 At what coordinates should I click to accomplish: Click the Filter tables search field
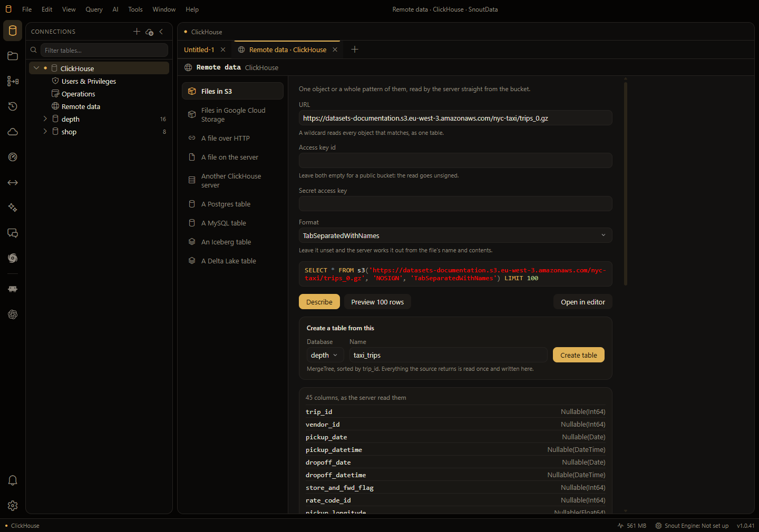(104, 50)
